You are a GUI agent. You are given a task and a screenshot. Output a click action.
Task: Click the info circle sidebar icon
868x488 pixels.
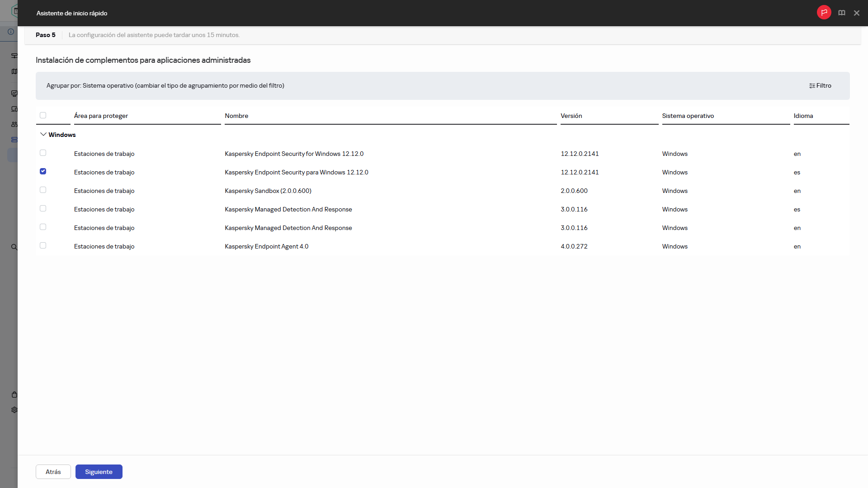pyautogui.click(x=11, y=32)
